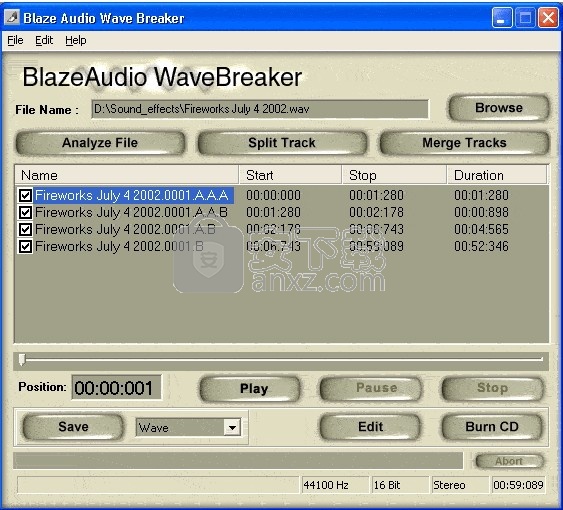Click the Save button
The image size is (563, 510).
(73, 427)
